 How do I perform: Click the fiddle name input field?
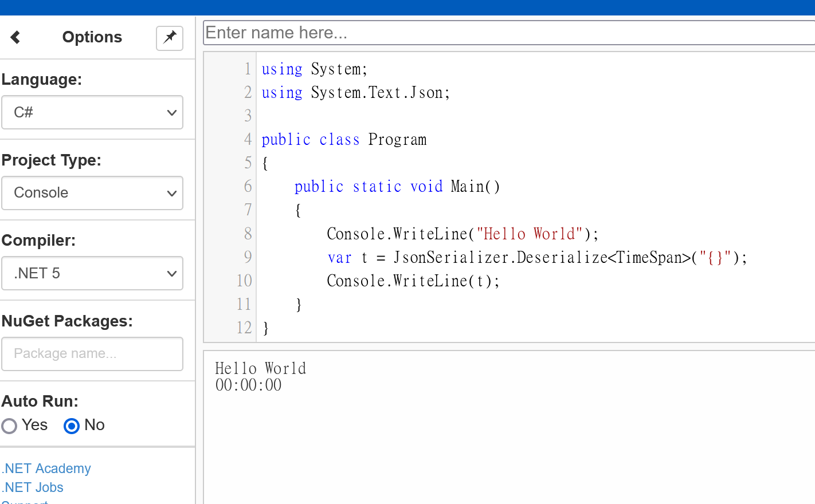click(509, 33)
